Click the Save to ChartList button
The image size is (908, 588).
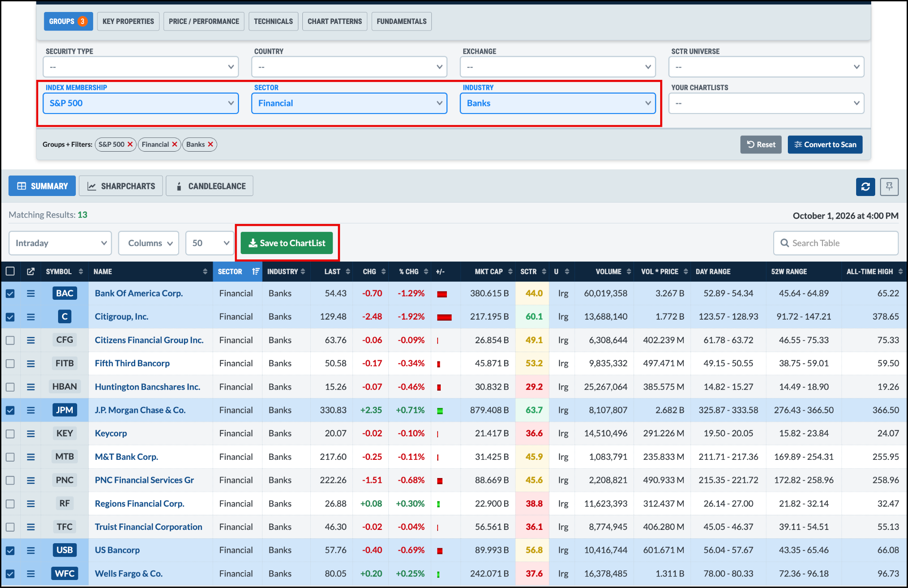287,243
